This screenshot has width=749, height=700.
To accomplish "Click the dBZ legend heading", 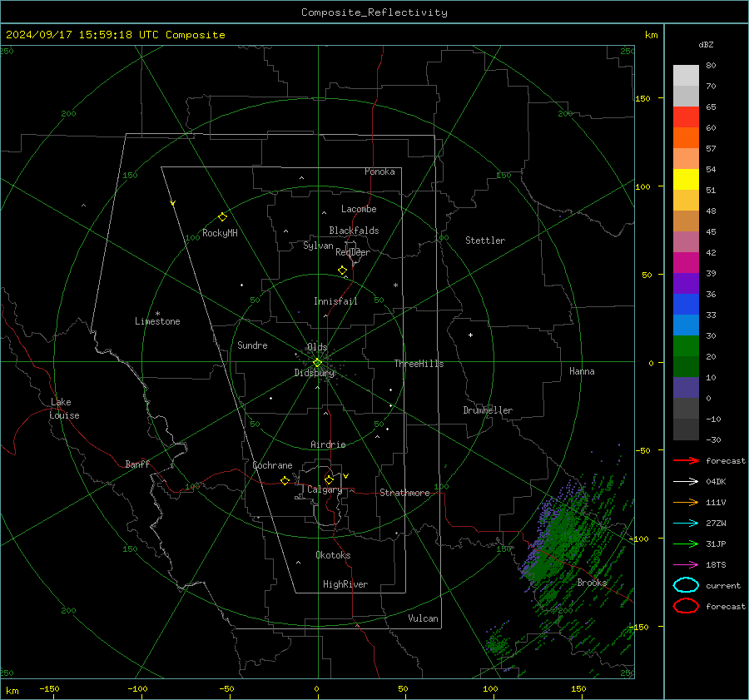I will click(x=706, y=45).
